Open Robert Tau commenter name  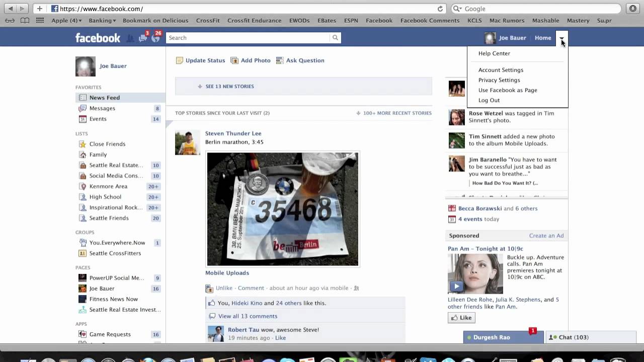tap(244, 330)
